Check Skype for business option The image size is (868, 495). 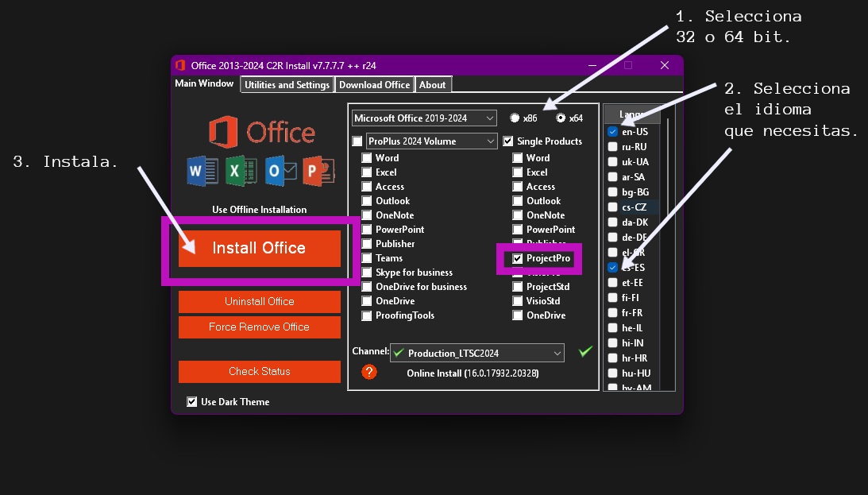pyautogui.click(x=366, y=273)
